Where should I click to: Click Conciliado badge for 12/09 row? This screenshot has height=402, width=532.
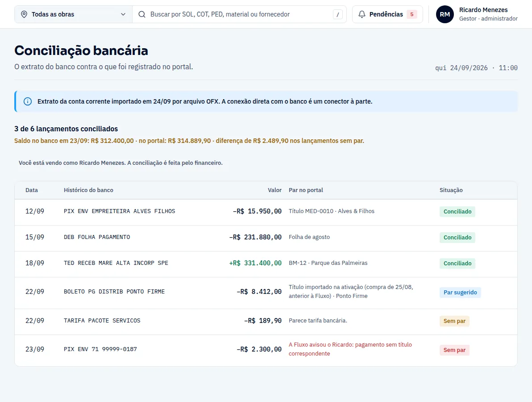click(x=457, y=212)
